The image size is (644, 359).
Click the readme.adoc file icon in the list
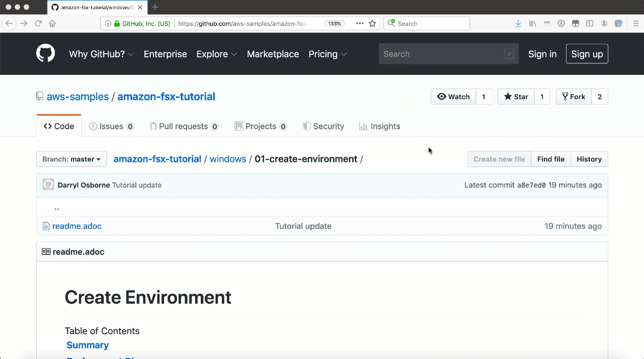click(46, 226)
